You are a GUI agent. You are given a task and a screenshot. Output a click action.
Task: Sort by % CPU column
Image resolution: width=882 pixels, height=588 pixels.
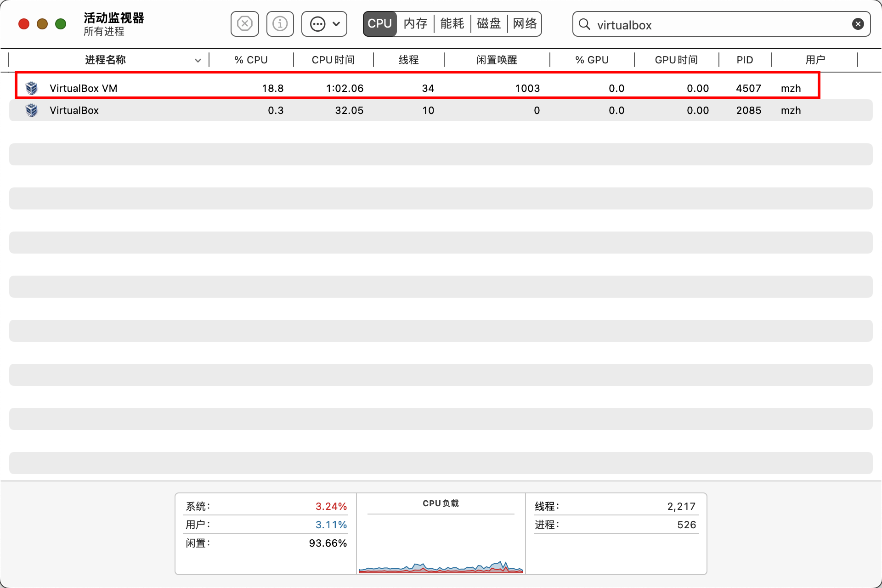click(x=251, y=60)
